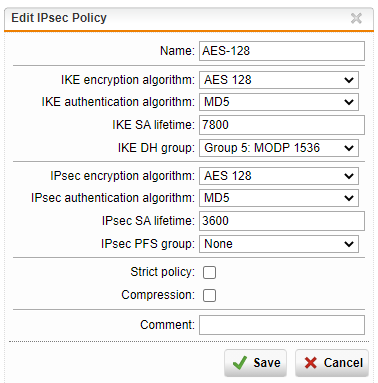The width and height of the screenshot is (378, 383).
Task: Expand the IPsec authentication algorithm dropdown
Action: (279, 198)
